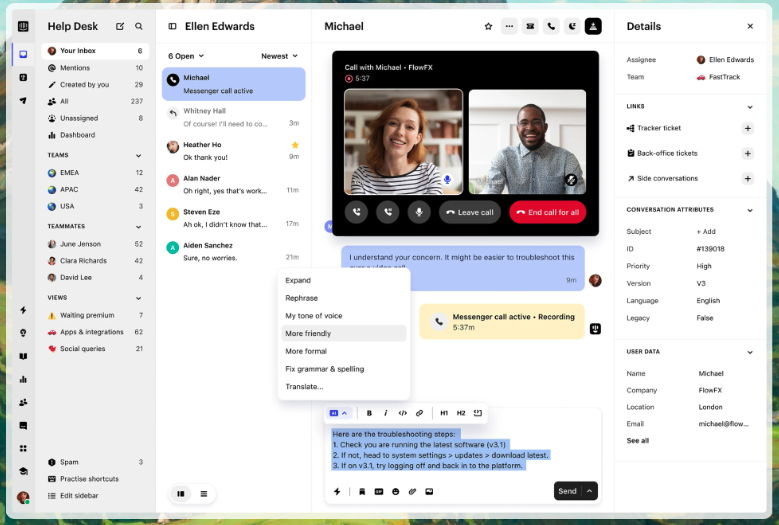
Task: Select 'Fix grammar & spelling' option
Action: coord(324,369)
